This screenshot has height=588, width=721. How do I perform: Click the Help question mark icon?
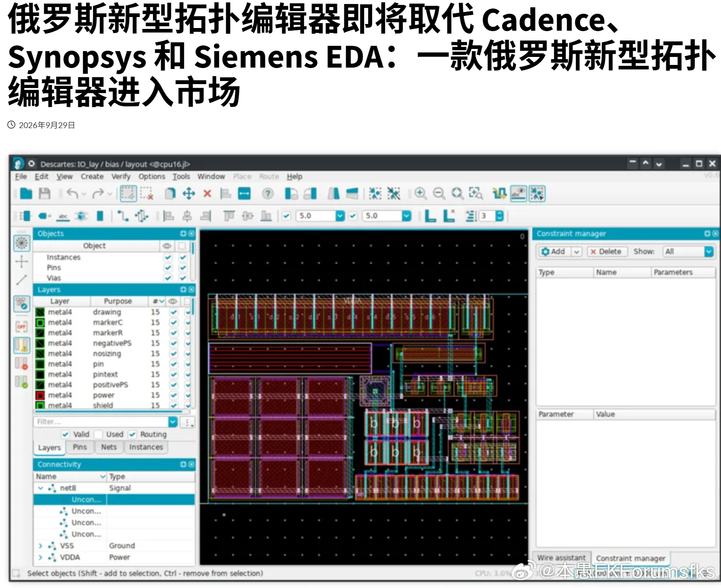coord(267,193)
